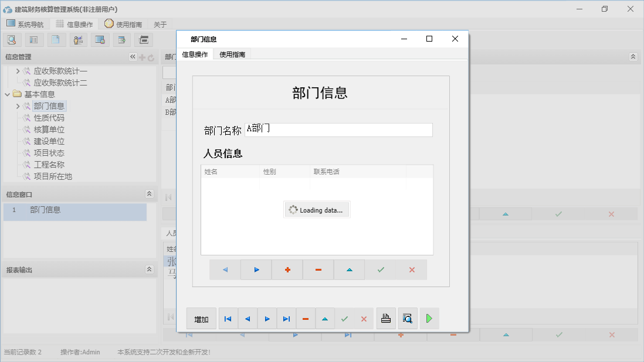Image resolution: width=644 pixels, height=362 pixels.
Task: Collapse the 报表输出 panel
Action: [149, 269]
